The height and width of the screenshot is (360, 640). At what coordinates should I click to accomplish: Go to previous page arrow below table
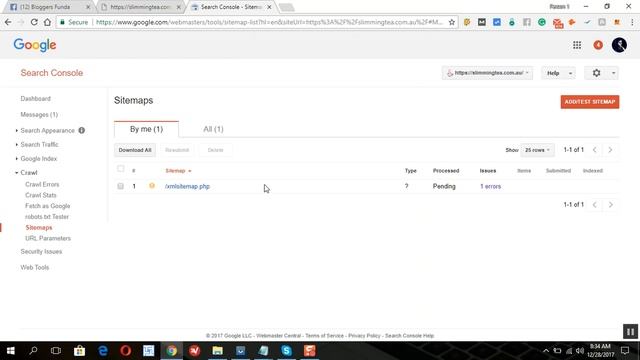pyautogui.click(x=595, y=204)
